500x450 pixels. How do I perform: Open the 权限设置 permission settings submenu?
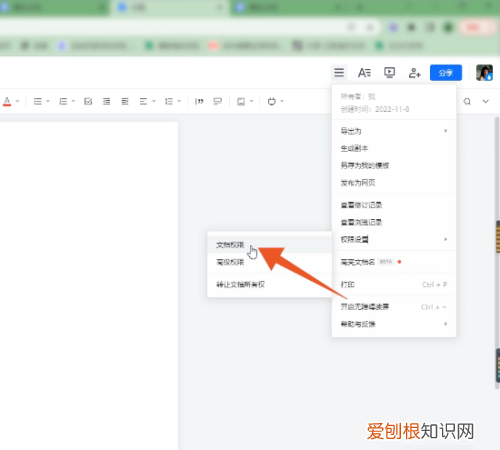(394, 240)
